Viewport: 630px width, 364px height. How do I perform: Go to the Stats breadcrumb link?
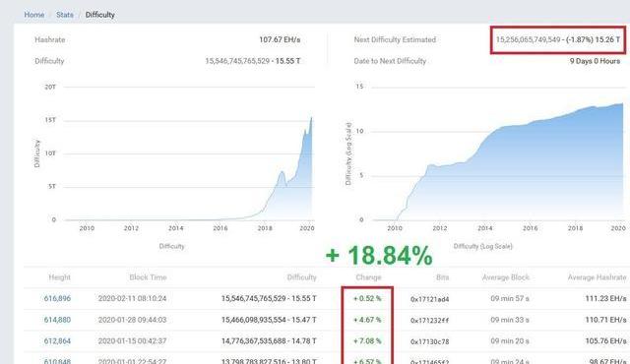pos(65,15)
